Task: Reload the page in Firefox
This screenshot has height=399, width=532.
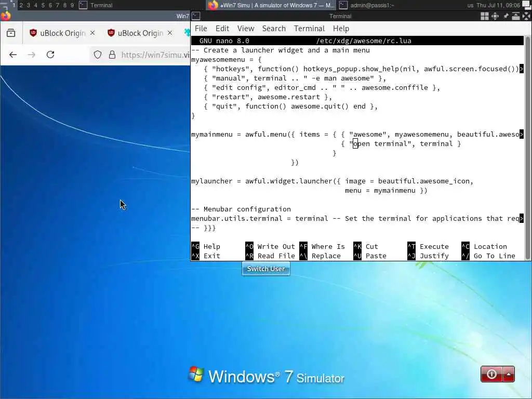Action: 50,55
